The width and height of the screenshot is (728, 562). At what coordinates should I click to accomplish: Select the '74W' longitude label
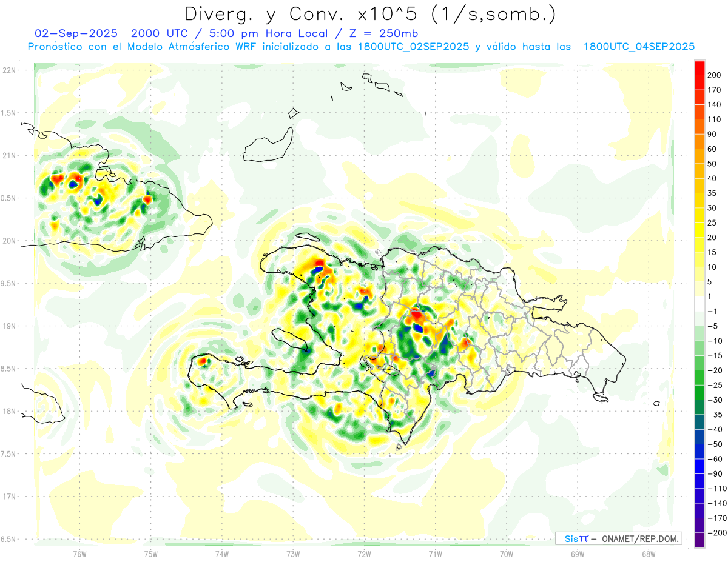pos(222,554)
